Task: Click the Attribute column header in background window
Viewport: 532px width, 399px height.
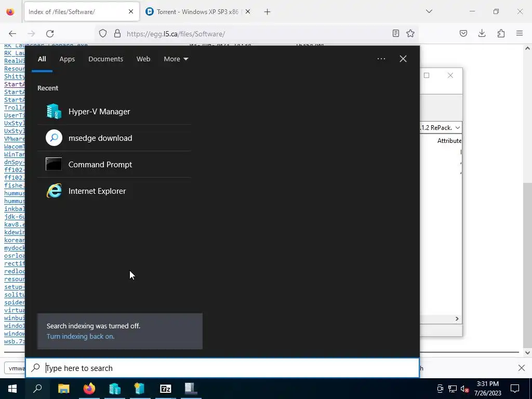Action: pyautogui.click(x=449, y=140)
